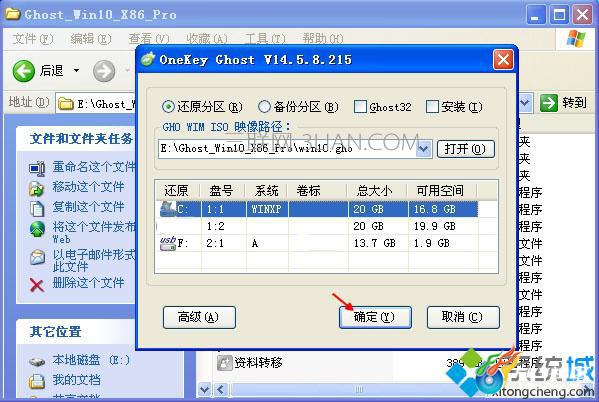Expand the image path dropdown arrow
Viewport: 599px width, 402px height.
point(423,149)
